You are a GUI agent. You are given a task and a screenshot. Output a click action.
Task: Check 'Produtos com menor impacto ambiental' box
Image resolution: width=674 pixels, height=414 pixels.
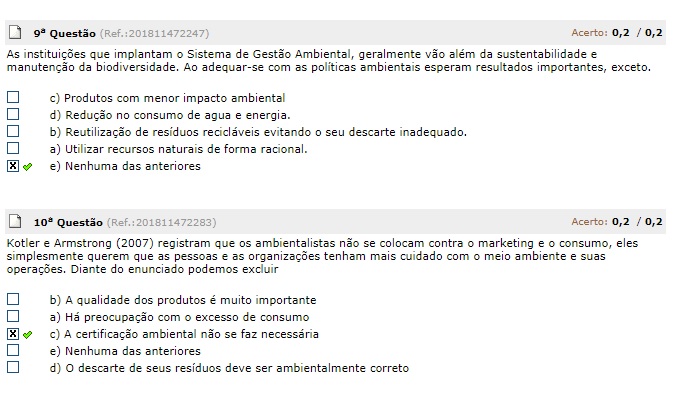[x=13, y=98]
